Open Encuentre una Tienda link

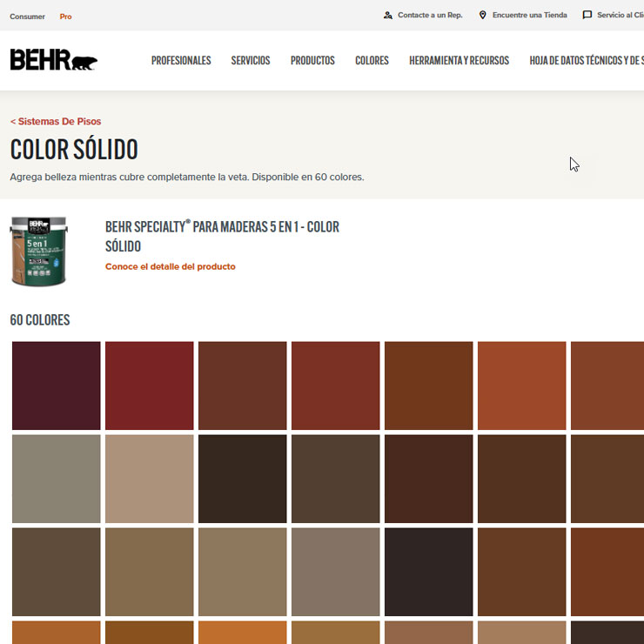(x=530, y=15)
